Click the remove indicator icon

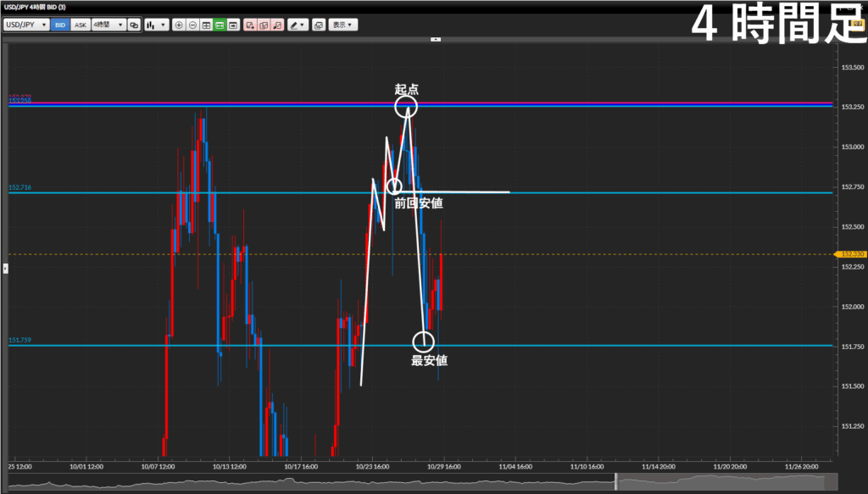pyautogui.click(x=277, y=25)
